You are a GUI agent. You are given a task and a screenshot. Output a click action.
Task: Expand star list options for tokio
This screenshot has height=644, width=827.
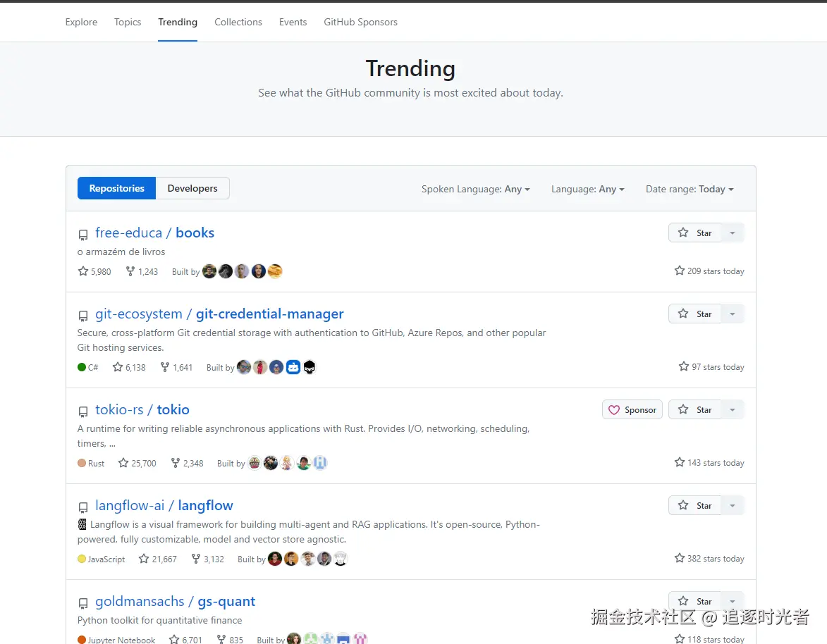pos(733,410)
